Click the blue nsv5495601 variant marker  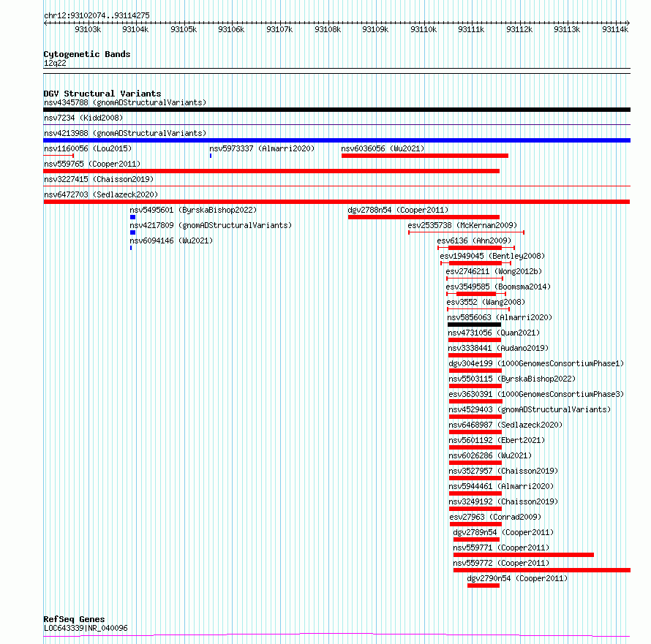click(x=133, y=217)
